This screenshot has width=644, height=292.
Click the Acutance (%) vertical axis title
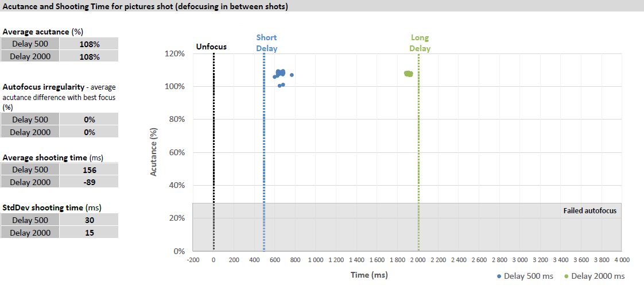[154, 152]
